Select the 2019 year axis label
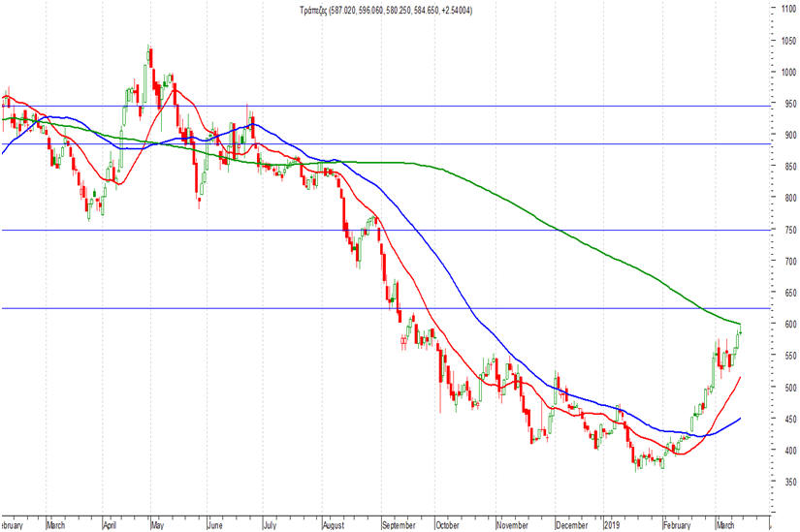Screen dimensions: 800x532 coord(612,525)
